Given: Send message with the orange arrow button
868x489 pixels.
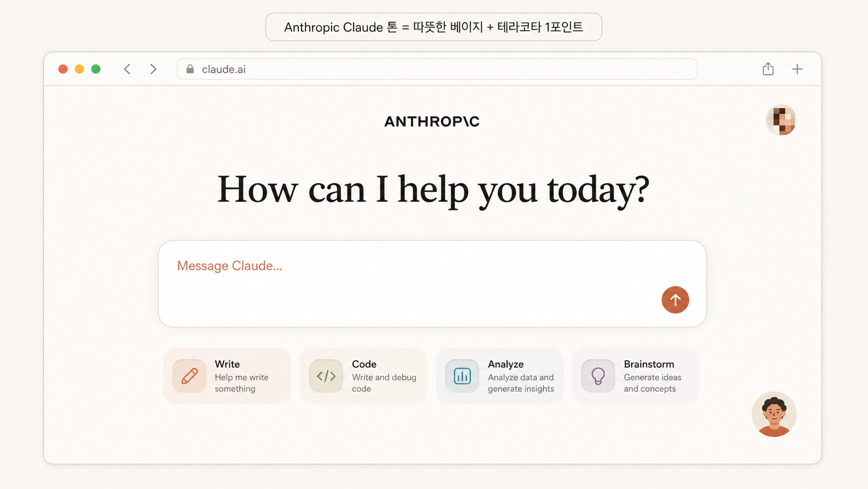Looking at the screenshot, I should 675,300.
